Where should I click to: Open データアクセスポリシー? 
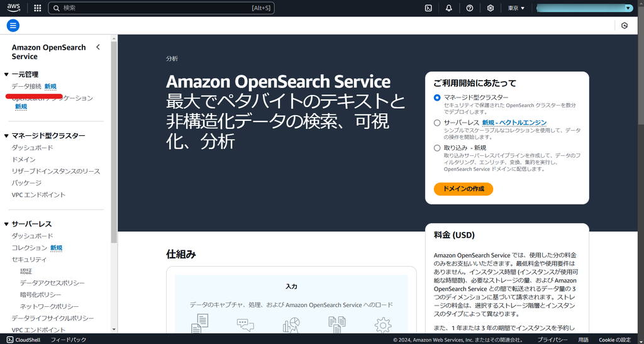click(x=53, y=283)
